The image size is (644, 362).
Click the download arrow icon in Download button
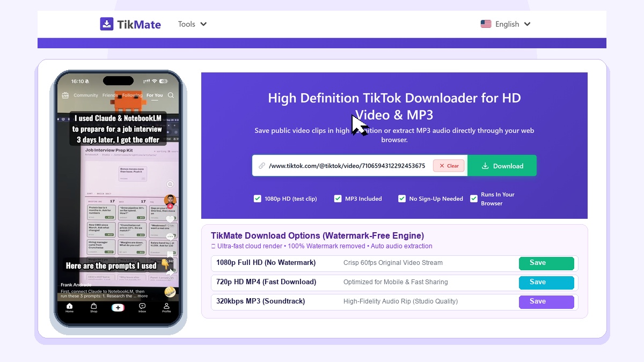pyautogui.click(x=485, y=166)
